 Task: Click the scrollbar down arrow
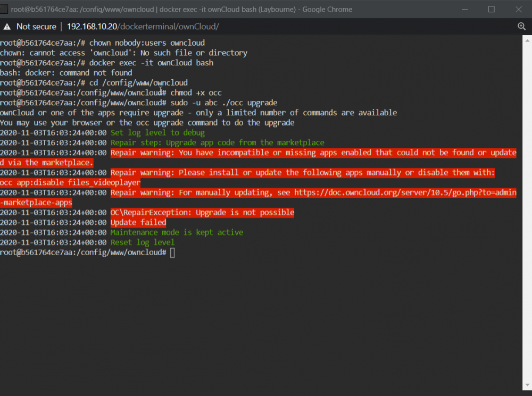click(x=527, y=385)
